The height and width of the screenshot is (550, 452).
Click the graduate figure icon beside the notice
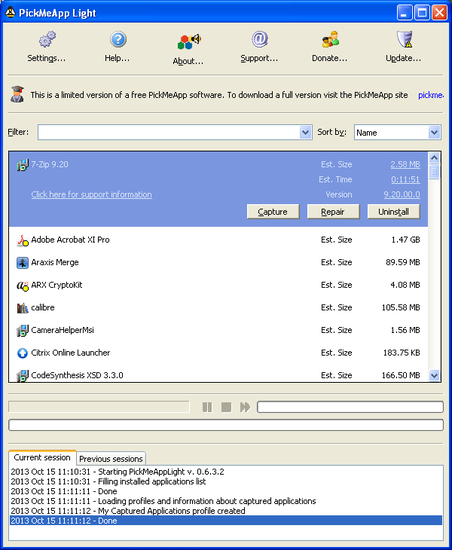pos(17,94)
